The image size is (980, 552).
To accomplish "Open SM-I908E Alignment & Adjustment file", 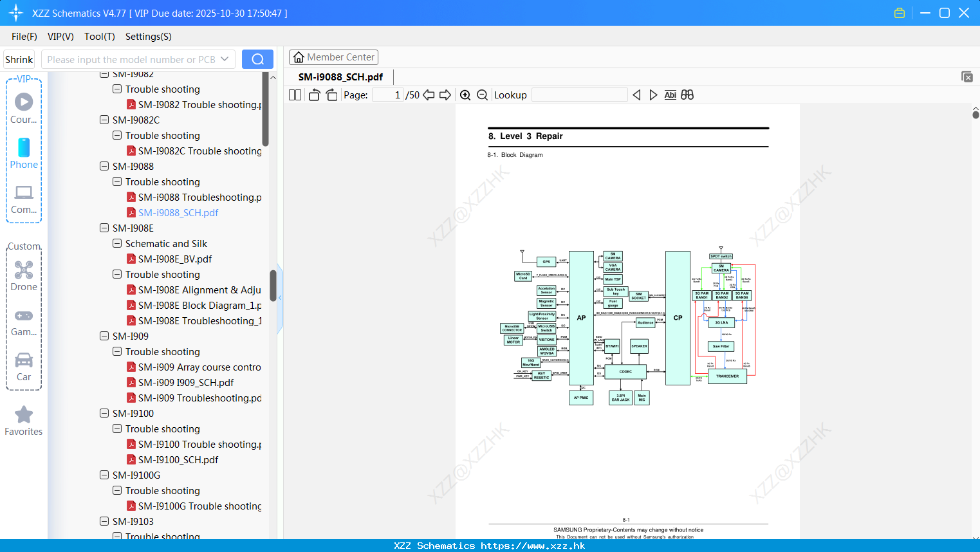I will [194, 290].
